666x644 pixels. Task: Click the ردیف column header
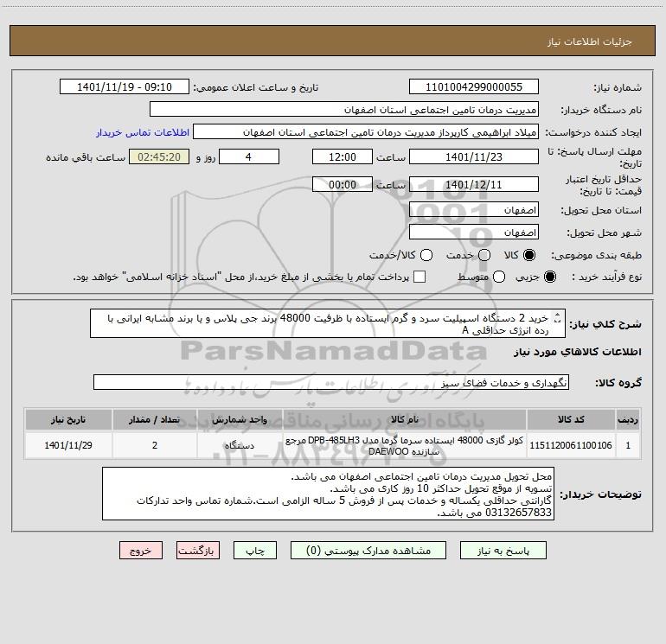628,419
